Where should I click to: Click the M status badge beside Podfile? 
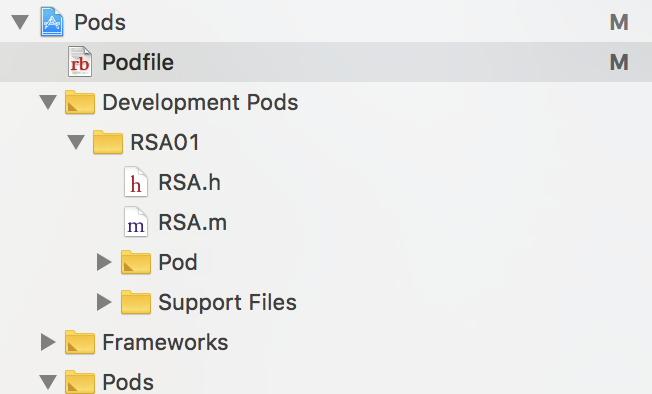pyautogui.click(x=619, y=62)
